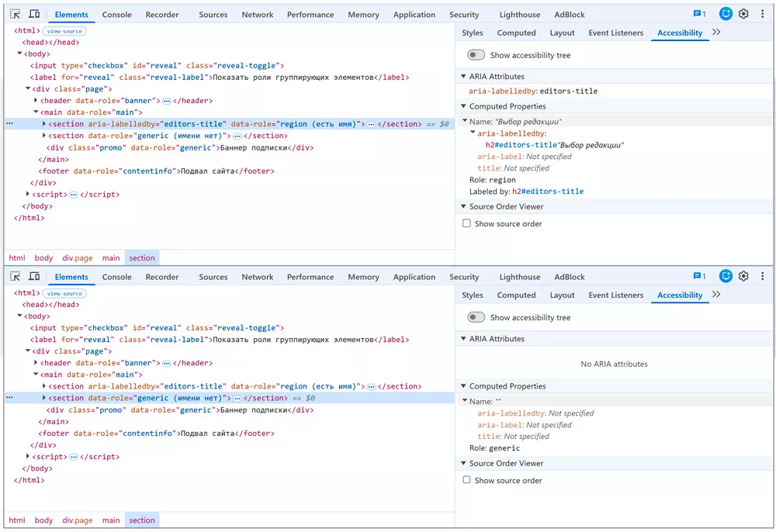
Task: Toggle Show accessibility tree in top panel
Action: click(x=476, y=55)
